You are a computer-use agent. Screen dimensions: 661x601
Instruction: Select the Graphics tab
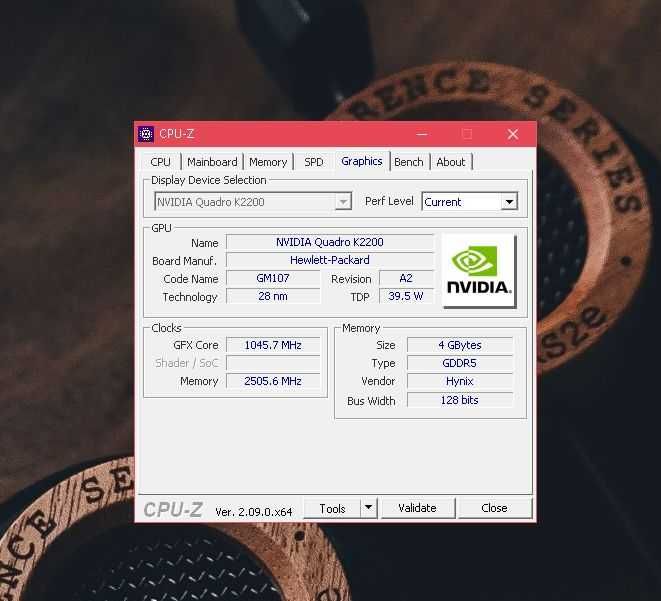(362, 161)
